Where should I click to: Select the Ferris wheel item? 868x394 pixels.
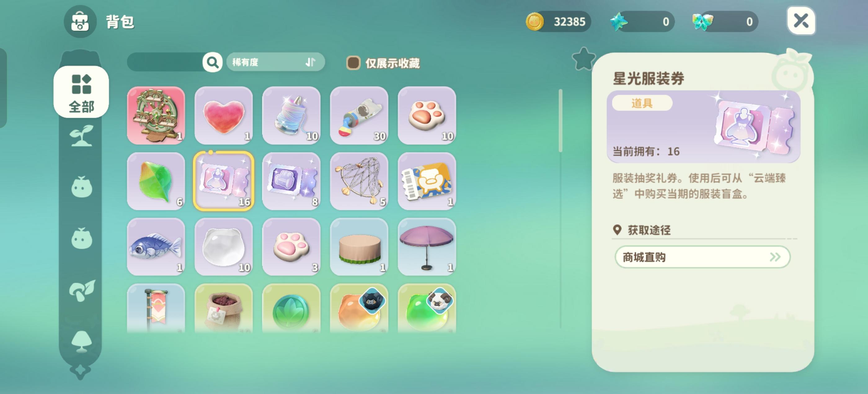point(156,116)
